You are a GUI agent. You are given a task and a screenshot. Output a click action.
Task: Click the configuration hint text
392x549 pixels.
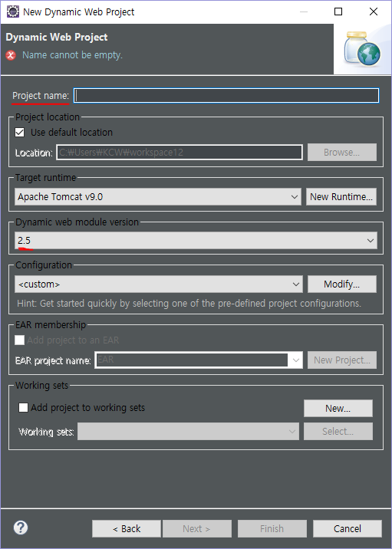pos(189,303)
